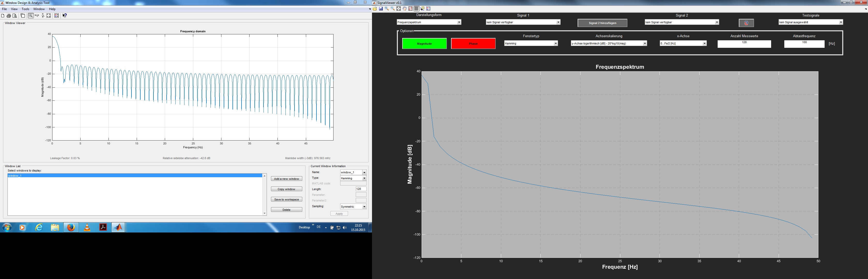Open Firefox from the Windows taskbar
The height and width of the screenshot is (279, 868).
(71, 227)
